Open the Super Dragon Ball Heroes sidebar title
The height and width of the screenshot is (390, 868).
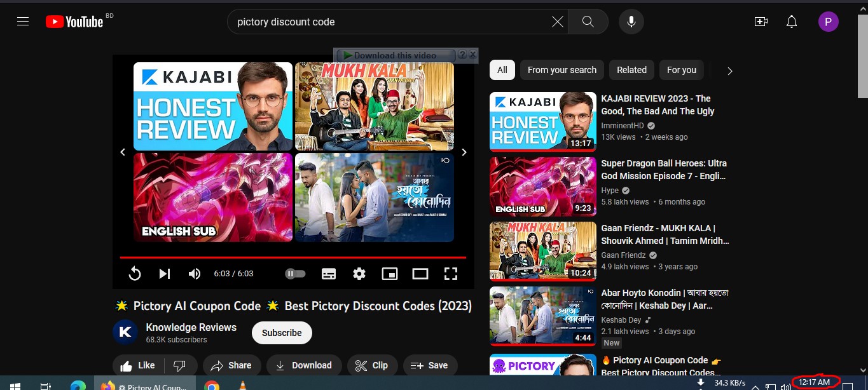tap(664, 170)
